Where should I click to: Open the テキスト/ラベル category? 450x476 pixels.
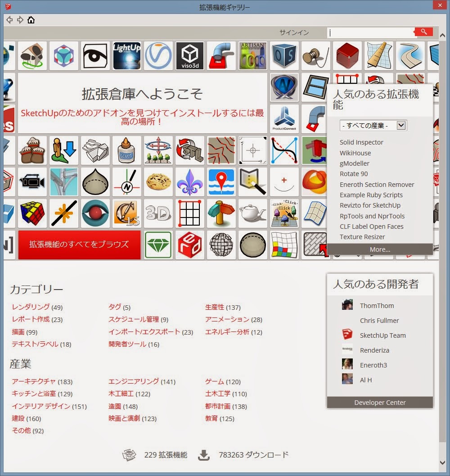pos(35,344)
